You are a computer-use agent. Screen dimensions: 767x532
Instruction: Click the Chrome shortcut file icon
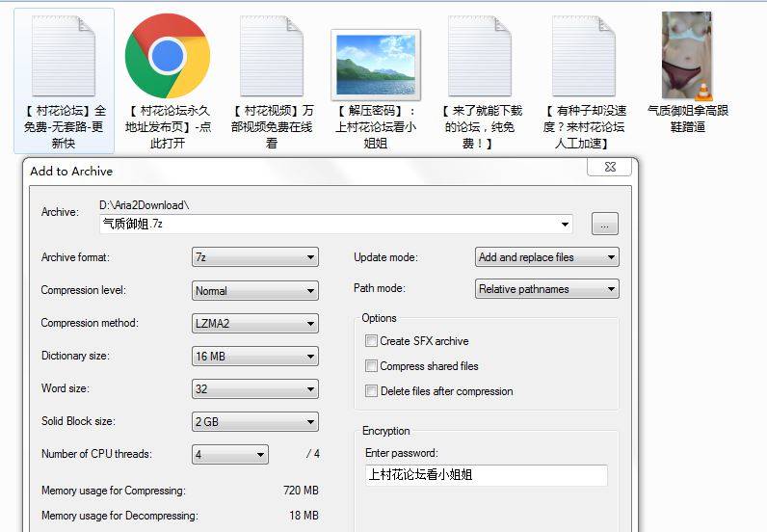tap(168, 56)
